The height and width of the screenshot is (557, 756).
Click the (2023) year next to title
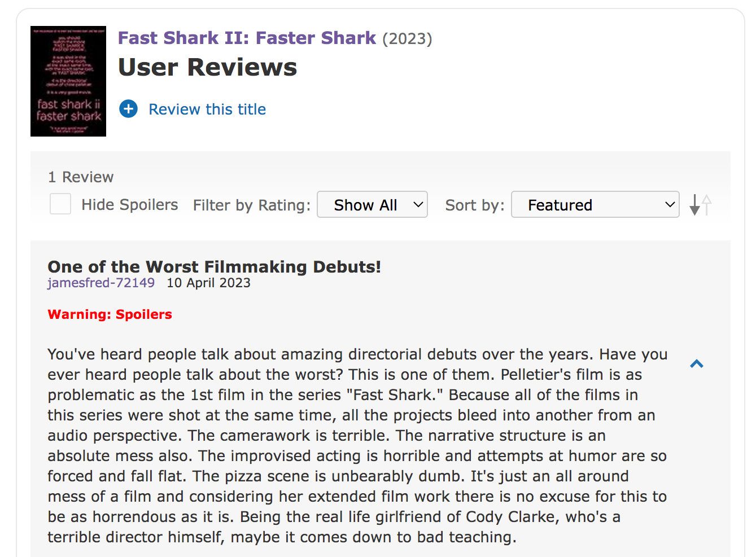point(407,39)
